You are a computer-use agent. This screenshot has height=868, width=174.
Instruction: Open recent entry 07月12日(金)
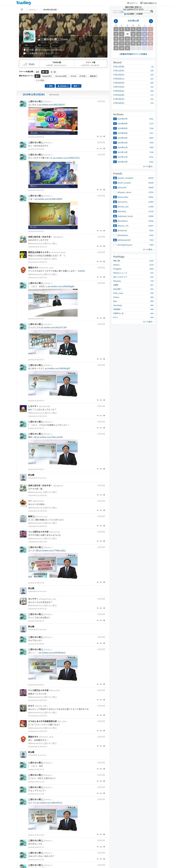tap(119, 67)
